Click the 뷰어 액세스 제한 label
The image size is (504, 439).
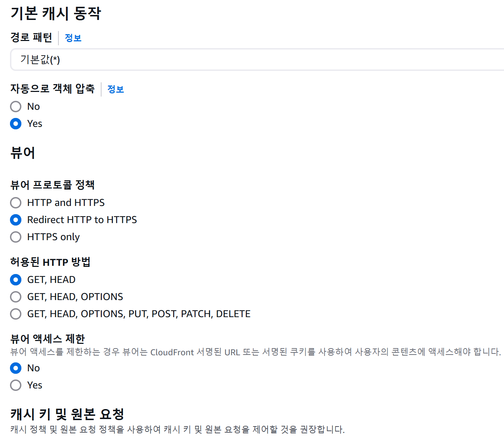47,339
